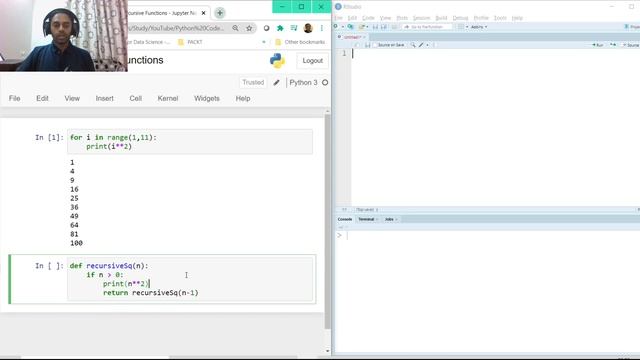Switch to the Console tab in RStudio

tap(345, 220)
